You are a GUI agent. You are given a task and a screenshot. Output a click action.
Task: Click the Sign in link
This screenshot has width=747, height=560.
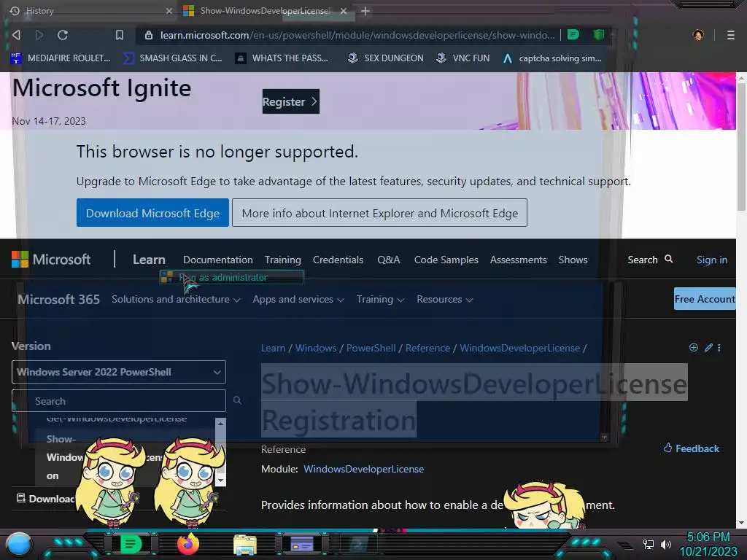click(712, 260)
